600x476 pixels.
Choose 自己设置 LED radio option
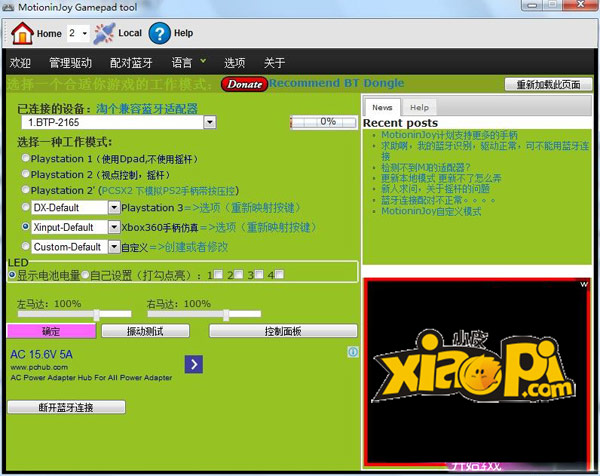point(85,274)
